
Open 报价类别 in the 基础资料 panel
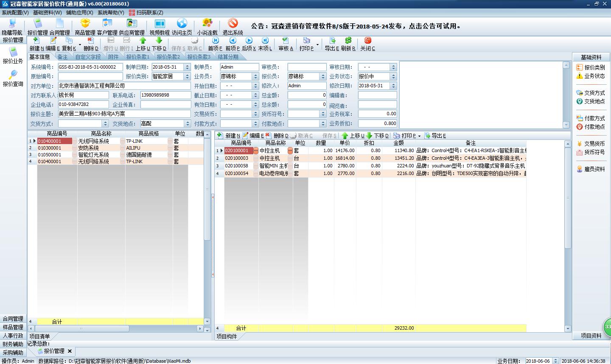pos(591,67)
